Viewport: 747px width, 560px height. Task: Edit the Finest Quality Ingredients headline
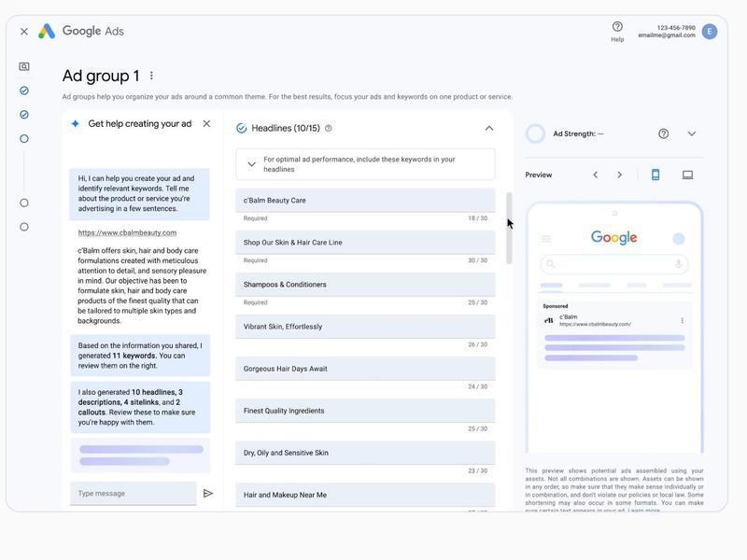[x=365, y=411]
